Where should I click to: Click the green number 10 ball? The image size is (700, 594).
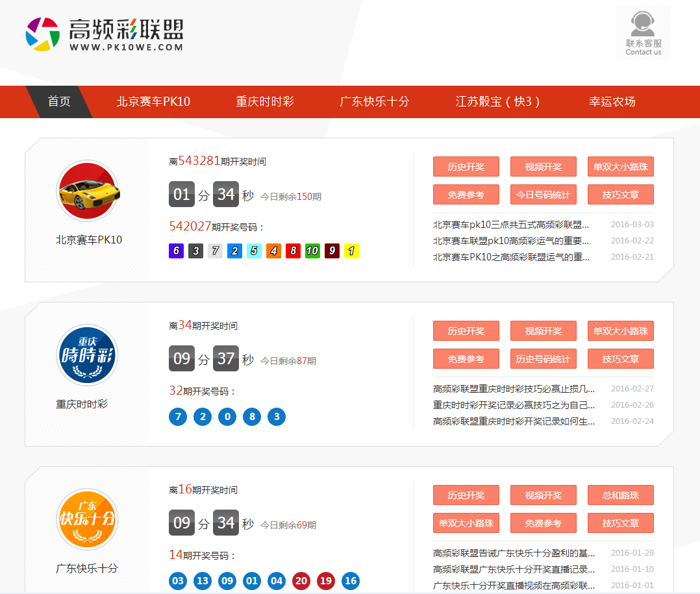[312, 251]
